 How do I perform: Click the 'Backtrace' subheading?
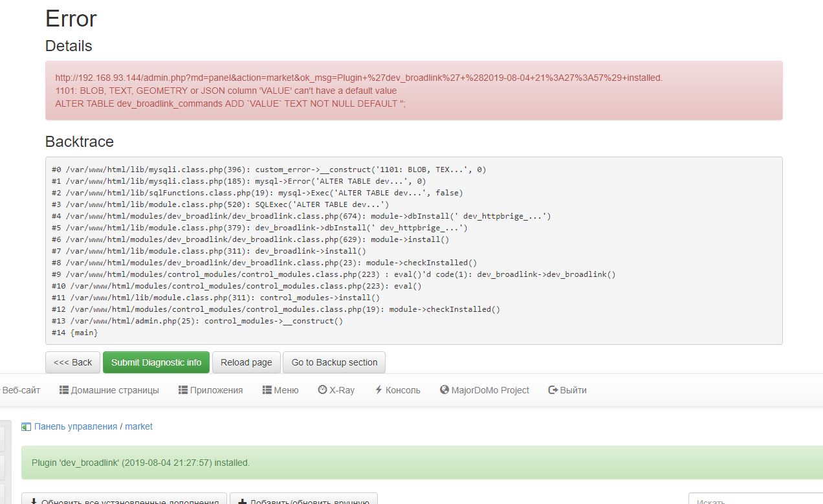click(80, 142)
